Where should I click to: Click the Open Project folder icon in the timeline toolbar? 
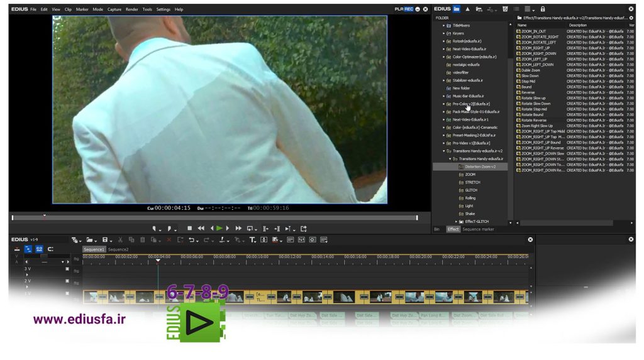89,240
